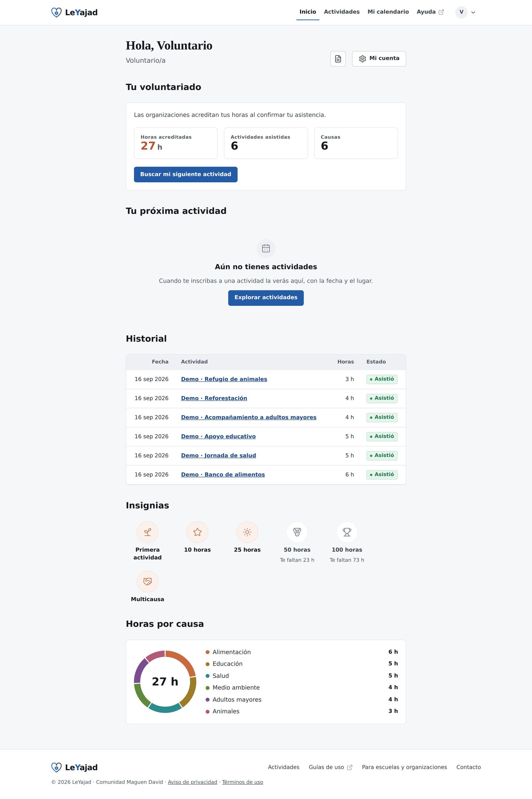The height and width of the screenshot is (799, 532).
Task: Open footer Para escuelas y organizaciones link
Action: [404, 767]
